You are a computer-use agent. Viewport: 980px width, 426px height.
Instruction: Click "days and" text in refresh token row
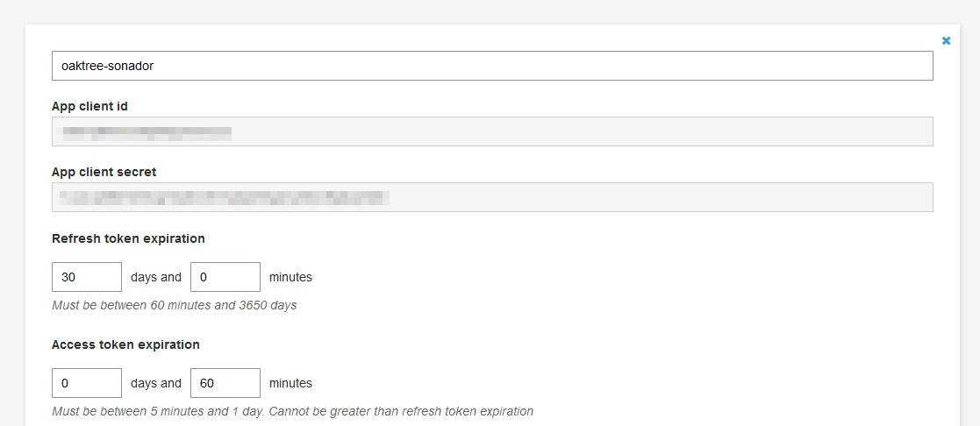pyautogui.click(x=156, y=277)
